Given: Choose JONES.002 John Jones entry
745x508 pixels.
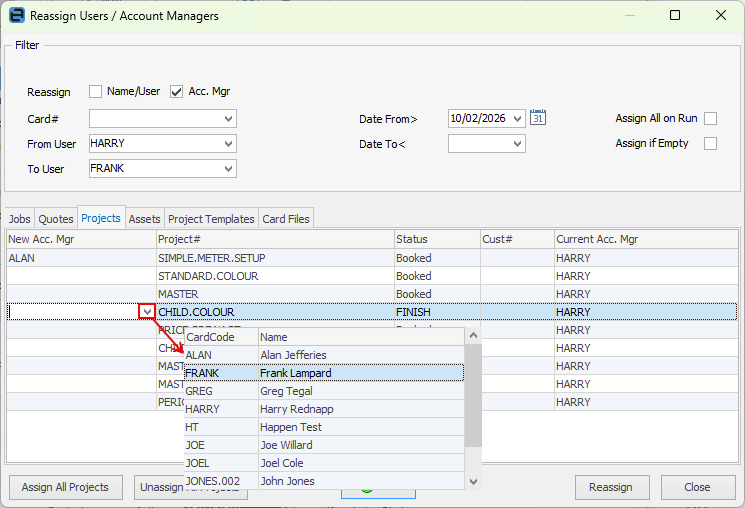Looking at the screenshot, I should click(x=324, y=481).
